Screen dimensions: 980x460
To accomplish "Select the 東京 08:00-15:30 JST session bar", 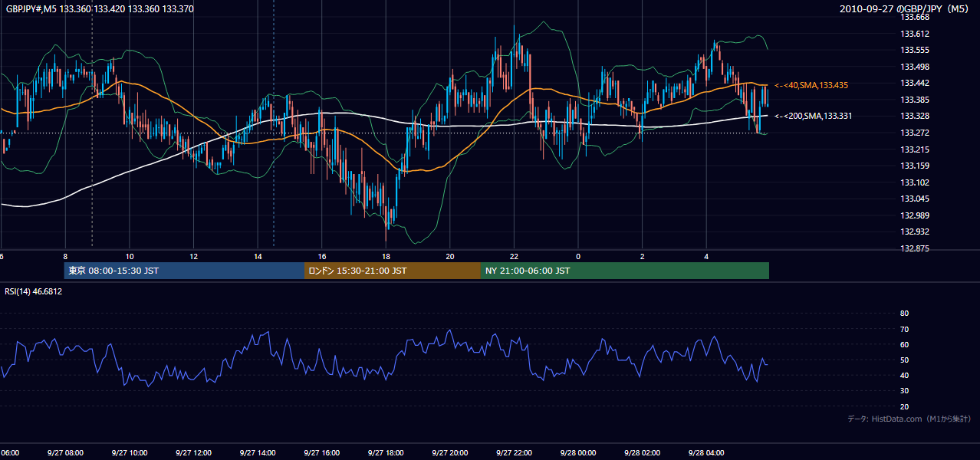I will (x=184, y=271).
